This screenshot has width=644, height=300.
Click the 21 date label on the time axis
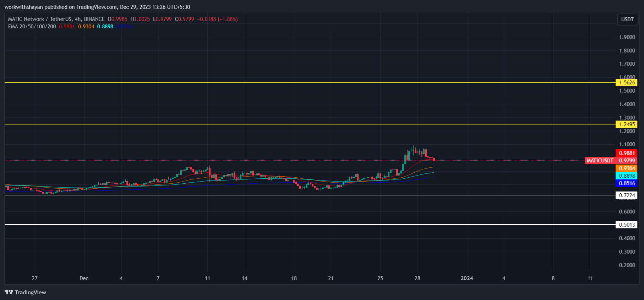coord(331,278)
